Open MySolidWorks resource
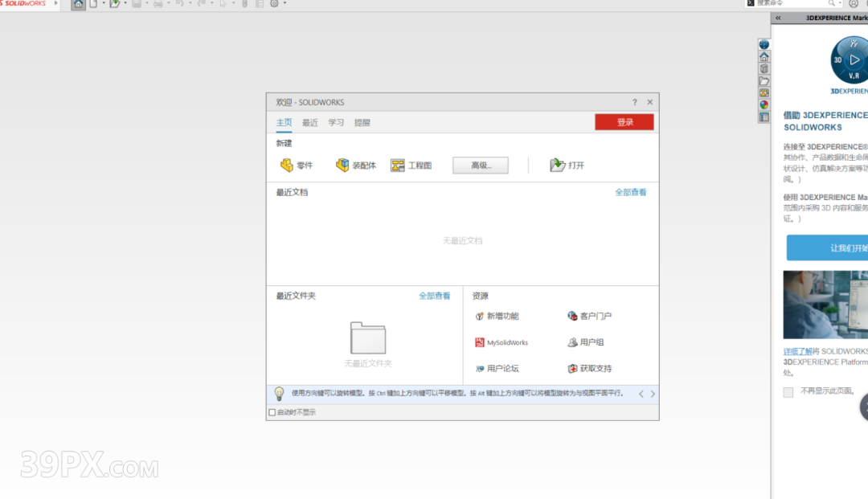This screenshot has height=499, width=868. [502, 342]
